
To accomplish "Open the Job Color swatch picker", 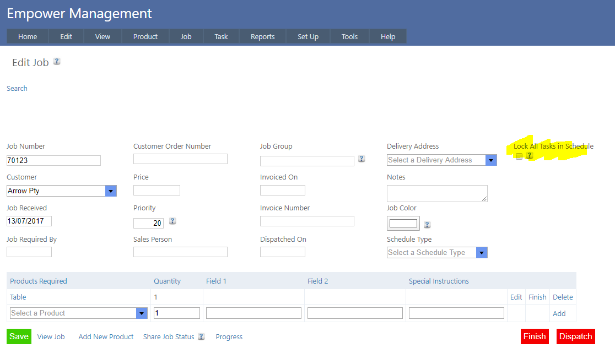I will [x=403, y=223].
